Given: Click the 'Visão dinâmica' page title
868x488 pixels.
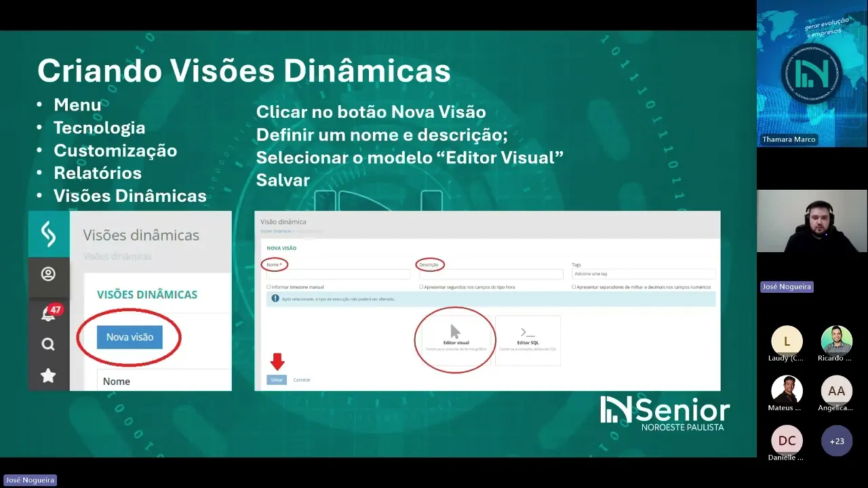Looking at the screenshot, I should pyautogui.click(x=283, y=222).
